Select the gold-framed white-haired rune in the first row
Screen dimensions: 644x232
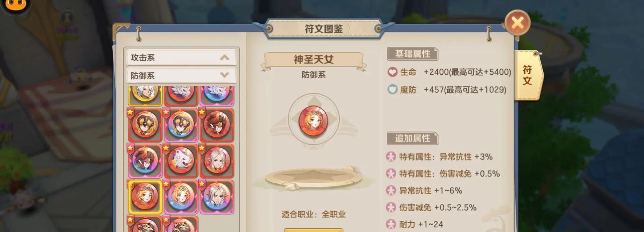(145, 96)
